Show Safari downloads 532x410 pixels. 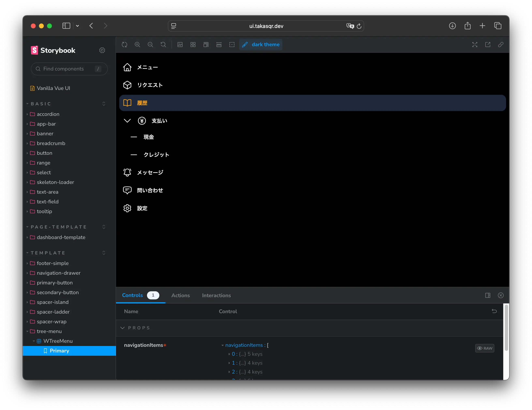[452, 26]
